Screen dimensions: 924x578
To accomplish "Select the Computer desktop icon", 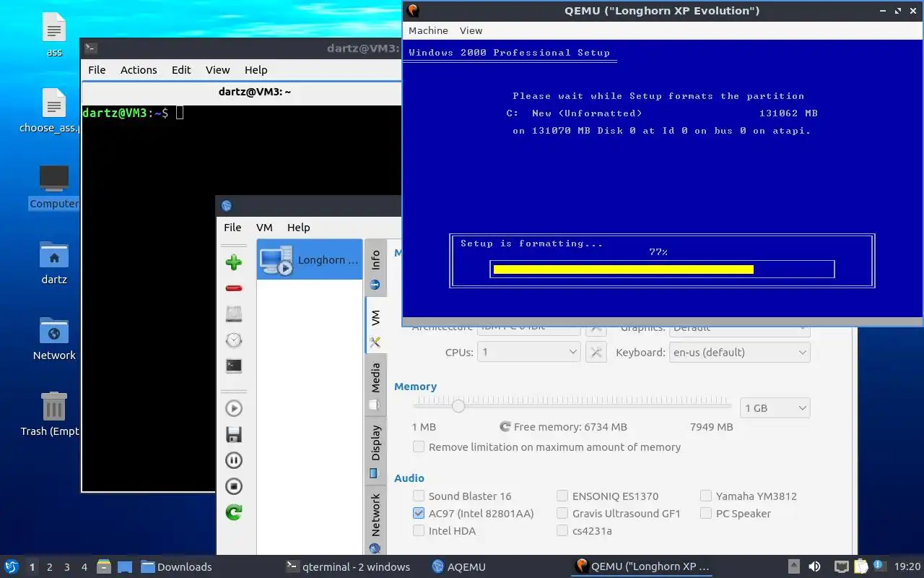I will (x=54, y=186).
